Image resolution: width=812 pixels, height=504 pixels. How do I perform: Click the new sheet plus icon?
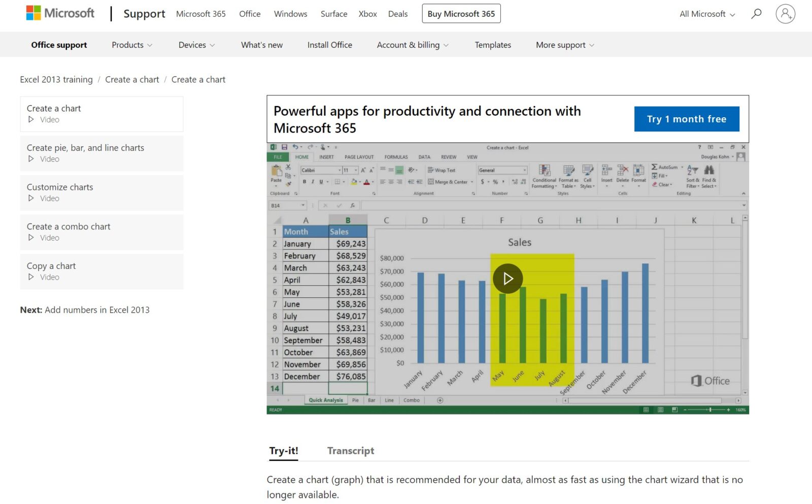pyautogui.click(x=440, y=400)
